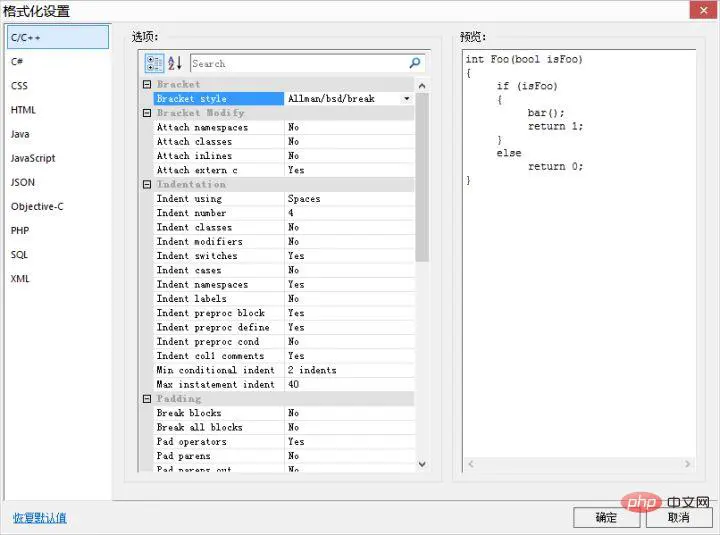Click the Indent number value 4

click(x=291, y=213)
